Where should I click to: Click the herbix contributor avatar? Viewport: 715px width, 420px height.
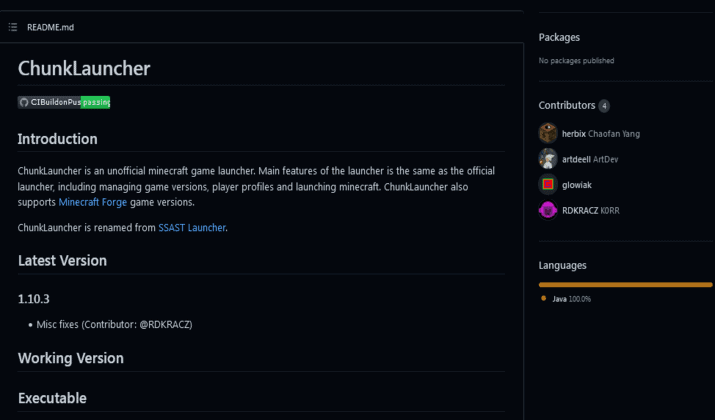[x=548, y=133]
